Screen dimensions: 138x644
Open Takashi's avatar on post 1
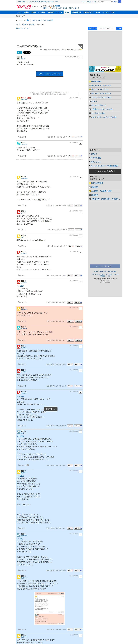18,58
